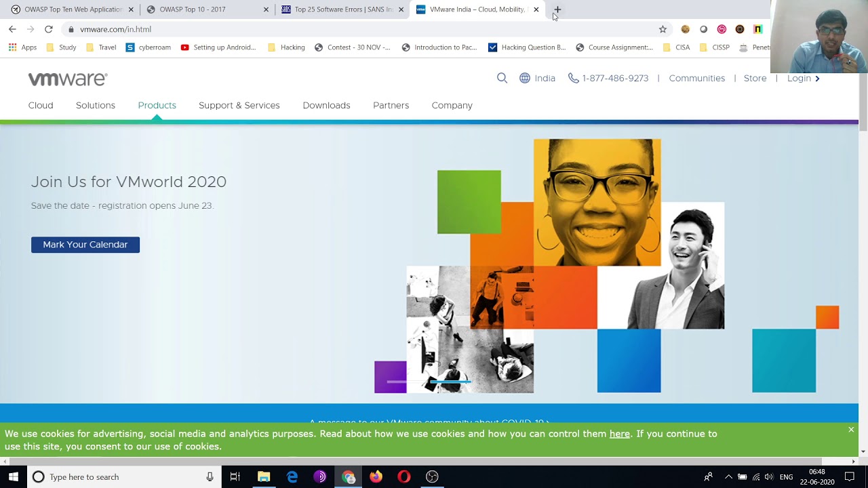Open the site search magnifier icon
Viewport: 868px width, 488px height.
(502, 78)
